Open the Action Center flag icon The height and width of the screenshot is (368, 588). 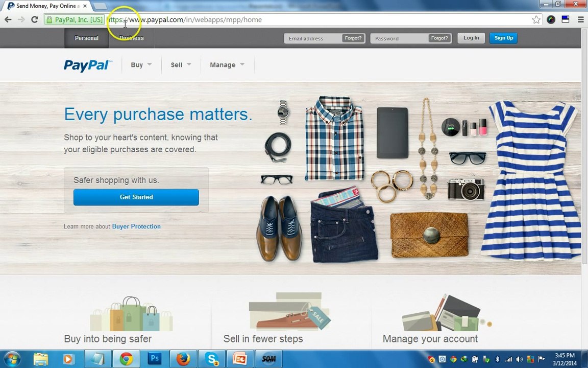pos(541,359)
